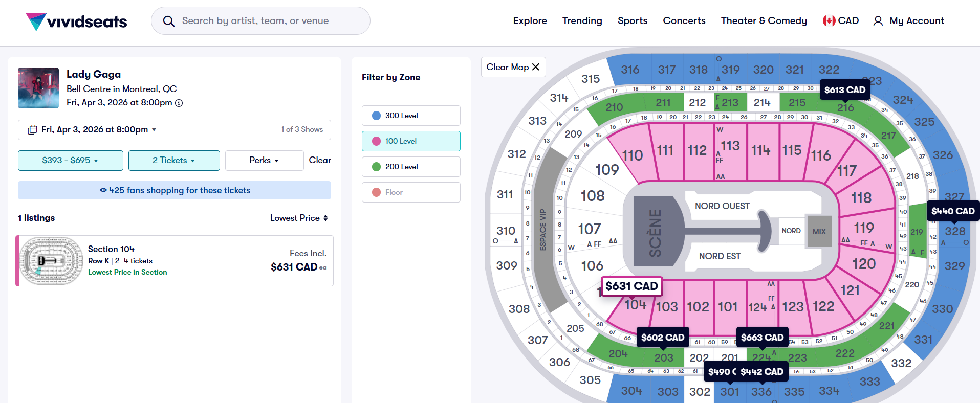Expand the Perks dropdown

(x=264, y=161)
